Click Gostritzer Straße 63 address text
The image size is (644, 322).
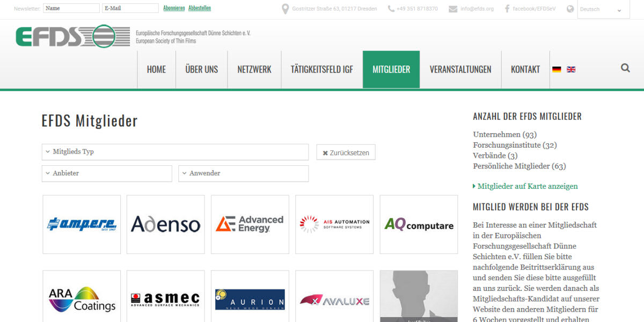334,9
